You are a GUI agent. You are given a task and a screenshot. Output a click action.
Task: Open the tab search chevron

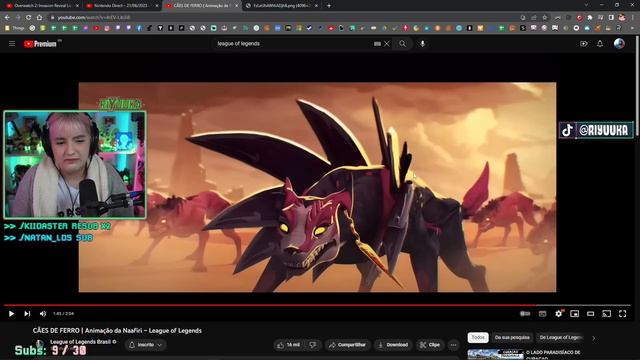(586, 5)
